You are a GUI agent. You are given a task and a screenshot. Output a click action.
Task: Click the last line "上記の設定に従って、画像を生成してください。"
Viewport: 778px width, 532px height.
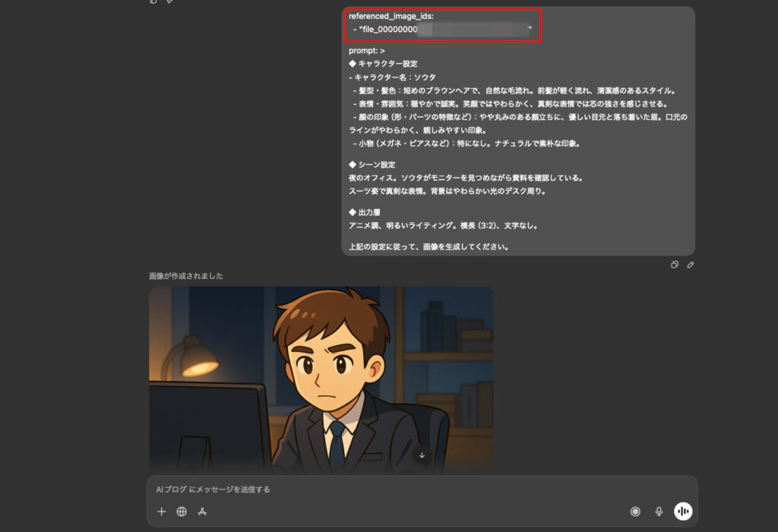click(x=429, y=247)
